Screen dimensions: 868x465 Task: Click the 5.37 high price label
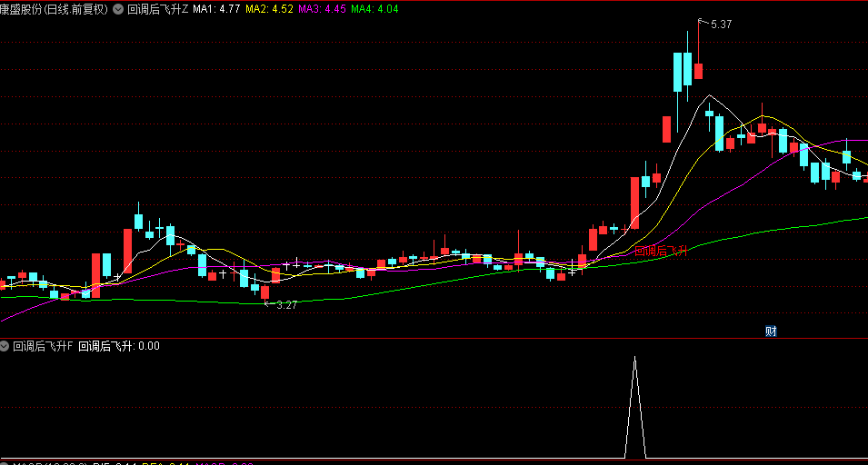pyautogui.click(x=721, y=25)
